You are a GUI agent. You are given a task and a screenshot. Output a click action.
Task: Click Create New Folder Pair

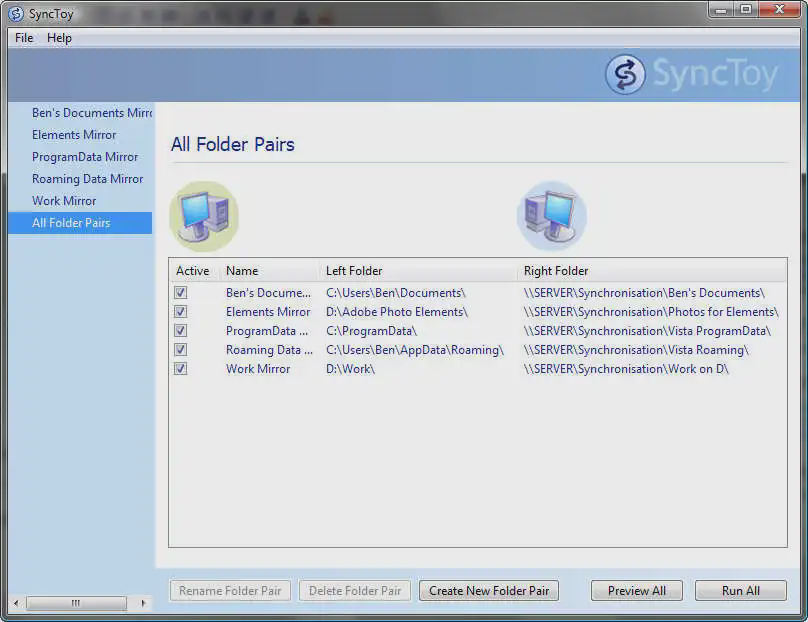coord(488,590)
